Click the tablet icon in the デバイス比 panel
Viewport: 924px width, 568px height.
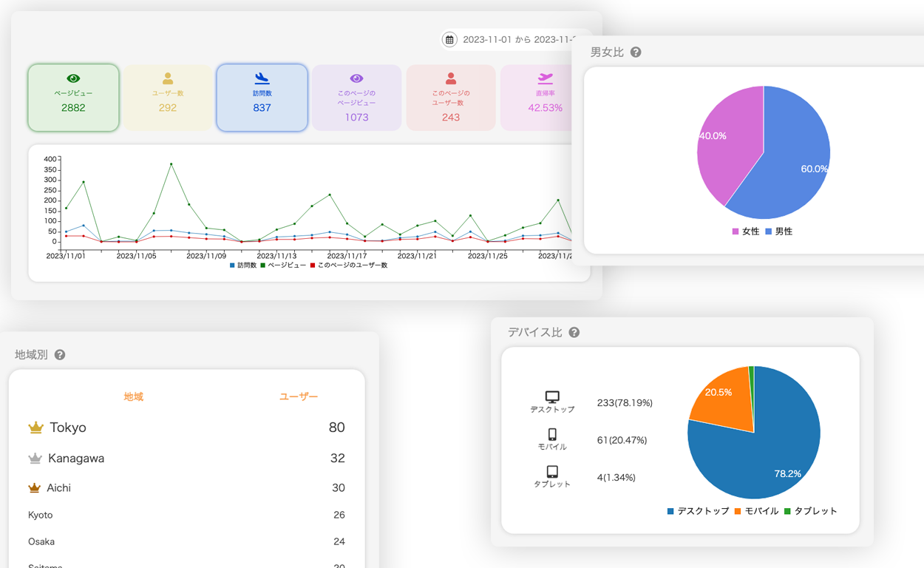click(551, 472)
